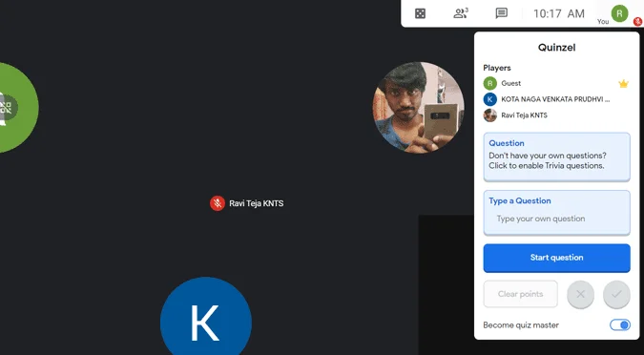The width and height of the screenshot is (644, 355).
Task: Select the large blue K participant tile
Action: pyautogui.click(x=206, y=316)
